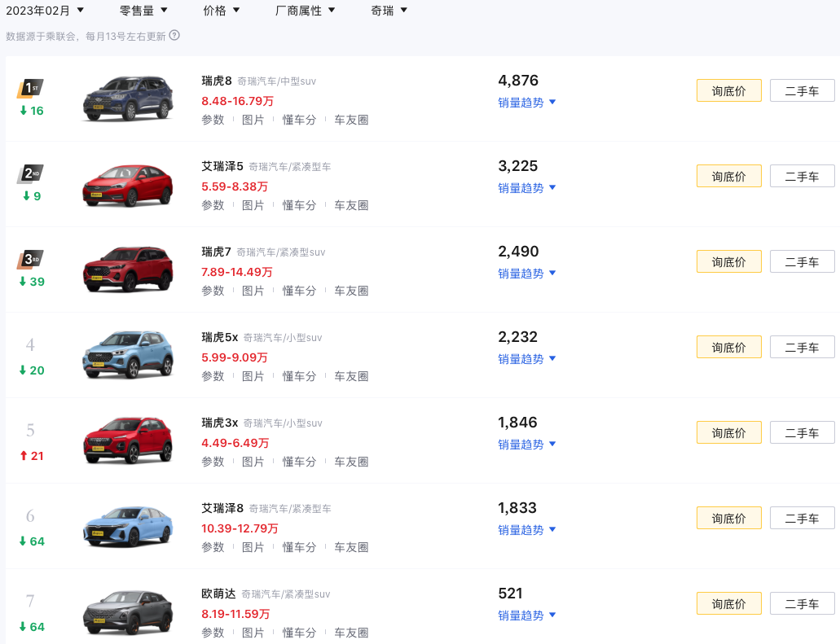Open 图片 link for 艾瑞泽5
This screenshot has width=840, height=644.
[253, 205]
